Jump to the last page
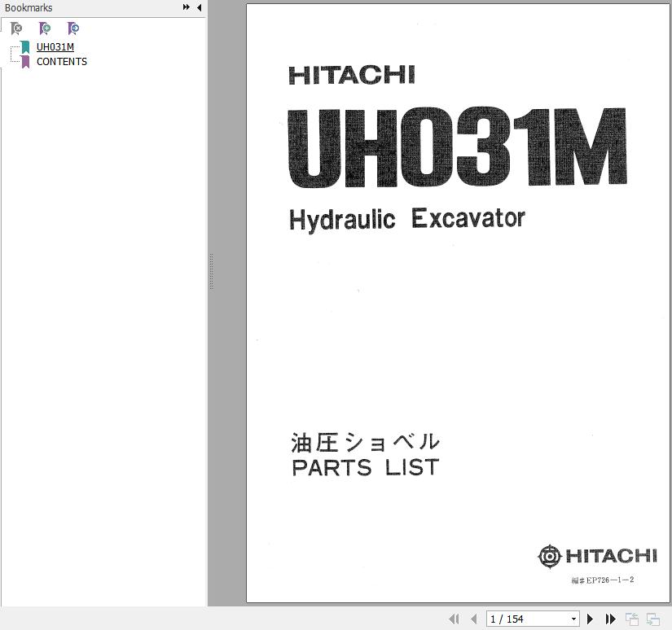This screenshot has width=672, height=630. pos(610,619)
